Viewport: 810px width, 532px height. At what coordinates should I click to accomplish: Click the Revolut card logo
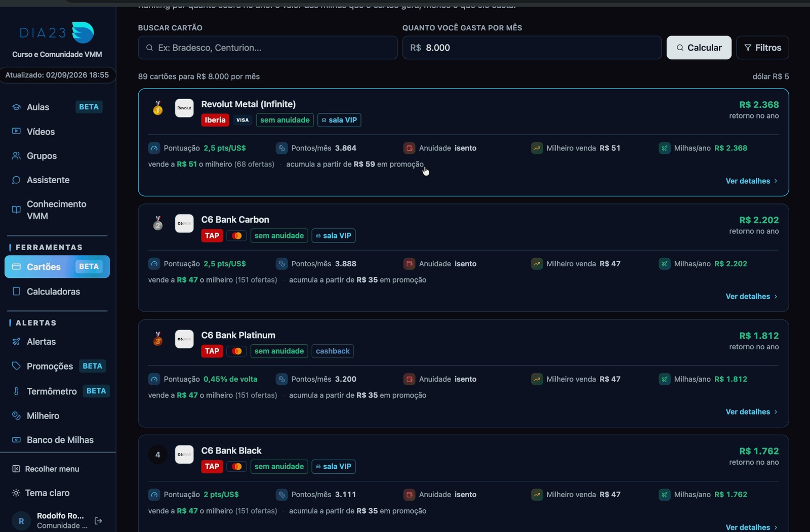184,108
